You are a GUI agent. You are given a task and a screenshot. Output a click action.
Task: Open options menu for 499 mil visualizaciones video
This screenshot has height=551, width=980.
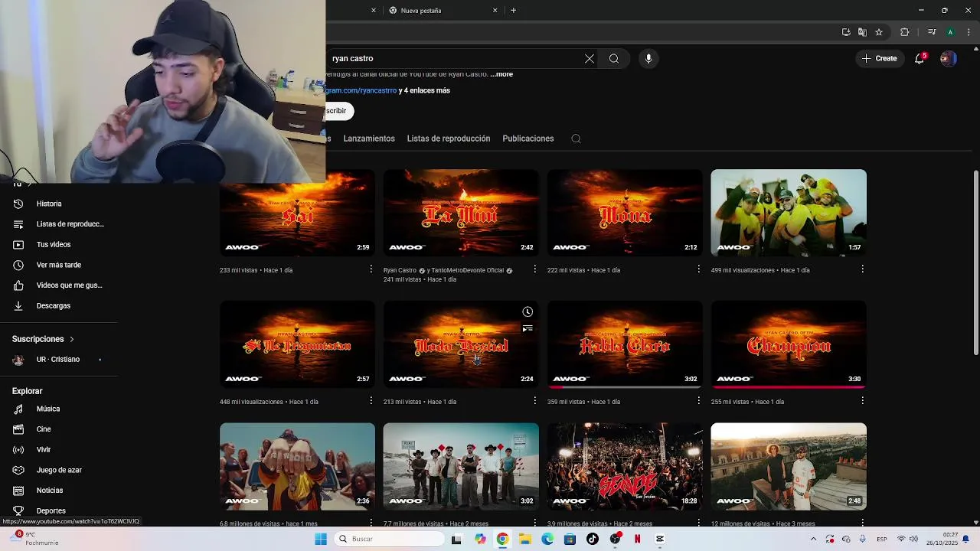tap(862, 269)
